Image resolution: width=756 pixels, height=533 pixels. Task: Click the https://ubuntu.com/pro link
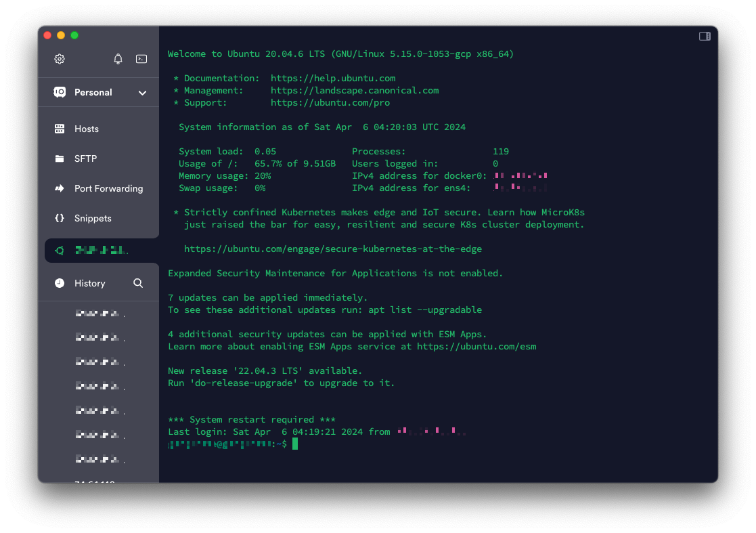pos(330,103)
